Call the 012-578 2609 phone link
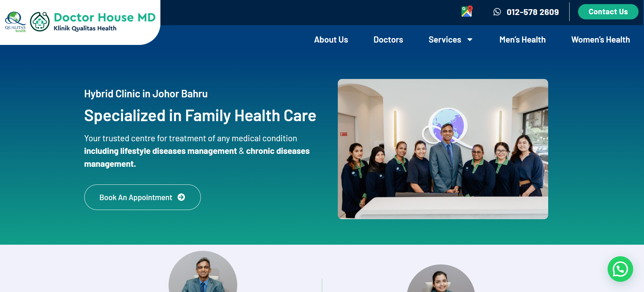This screenshot has height=292, width=644. [x=533, y=12]
